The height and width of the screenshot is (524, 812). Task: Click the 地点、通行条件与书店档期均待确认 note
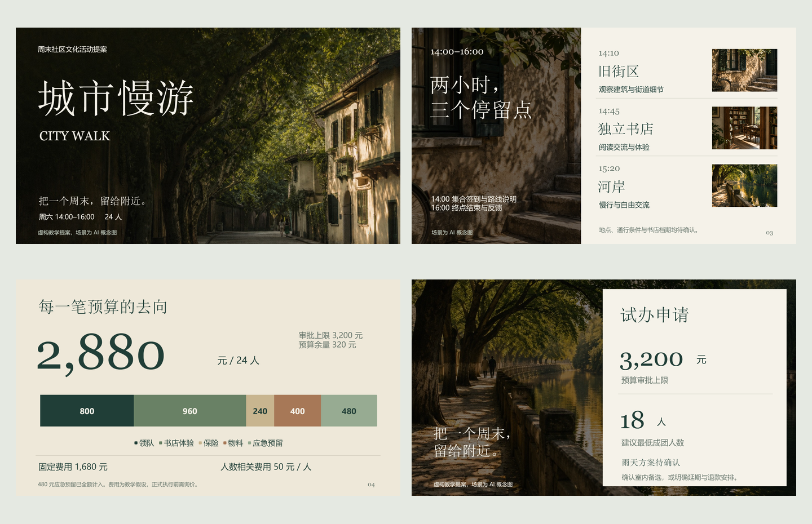click(648, 230)
